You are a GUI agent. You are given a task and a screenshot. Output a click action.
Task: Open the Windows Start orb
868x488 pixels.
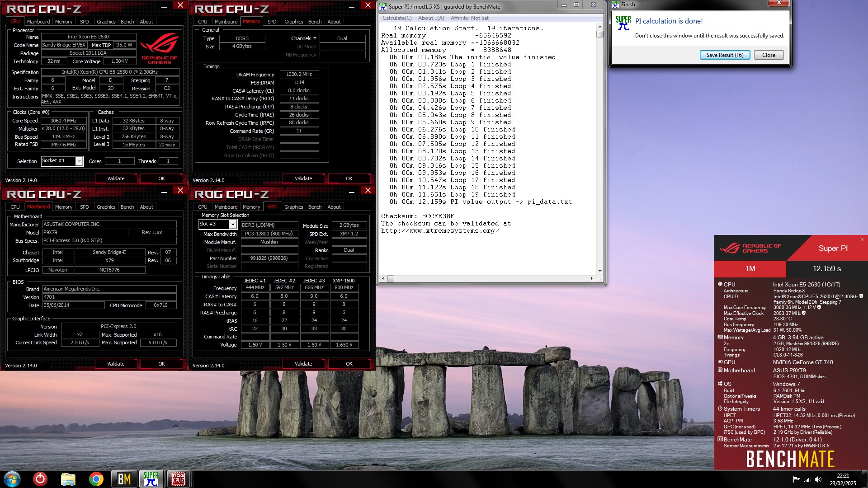coord(12,479)
